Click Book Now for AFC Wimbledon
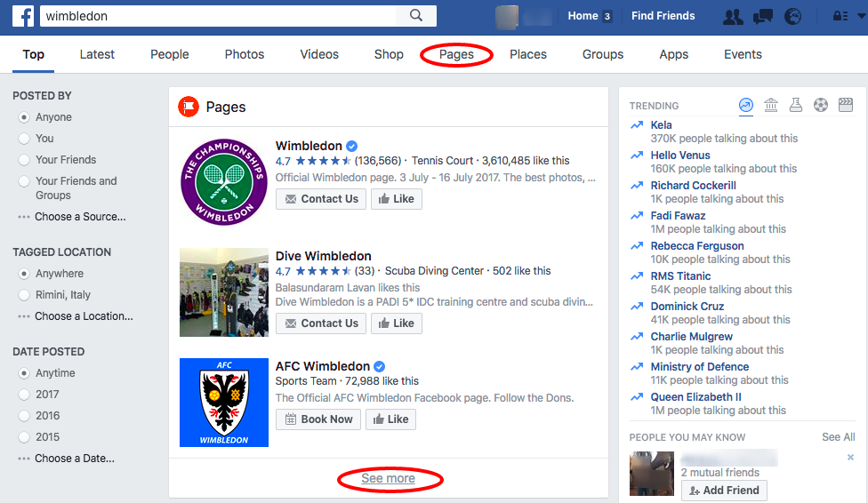 pyautogui.click(x=318, y=419)
